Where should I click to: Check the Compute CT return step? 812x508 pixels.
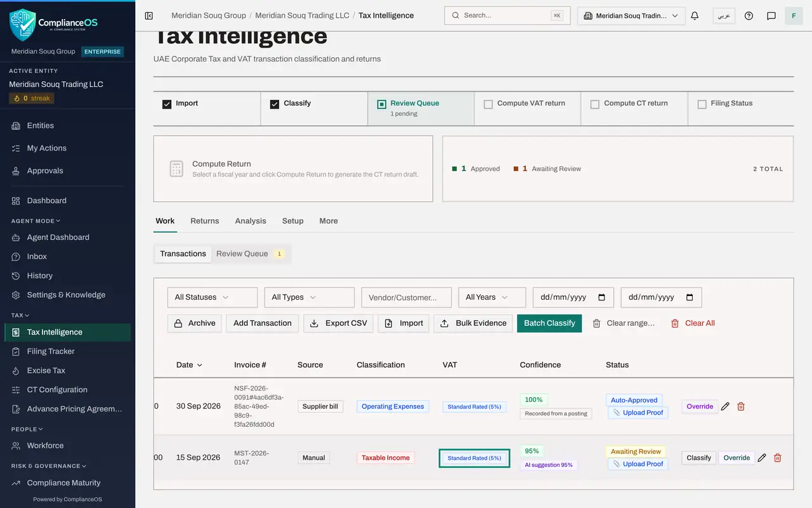point(595,104)
